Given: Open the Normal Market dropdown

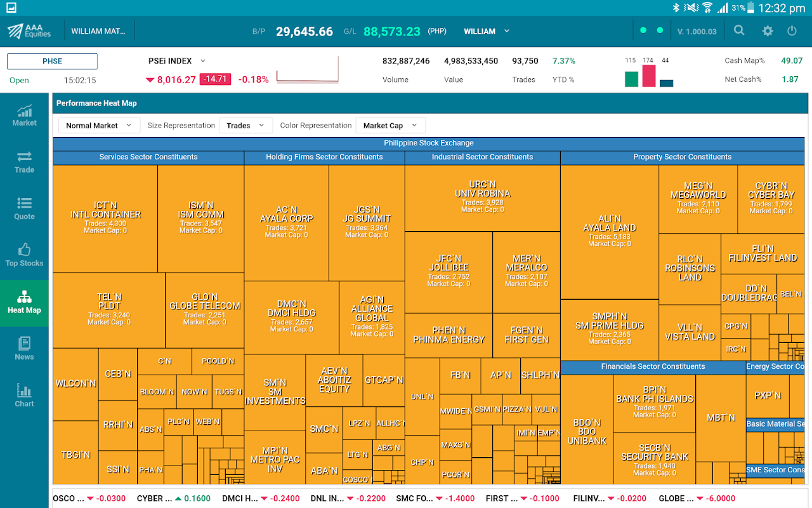Looking at the screenshot, I should (x=99, y=125).
